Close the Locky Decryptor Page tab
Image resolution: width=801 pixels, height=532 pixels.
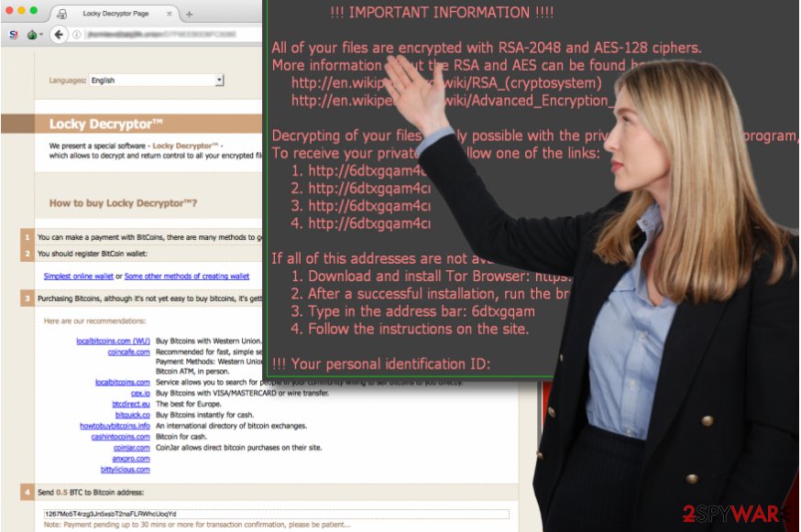(x=169, y=14)
